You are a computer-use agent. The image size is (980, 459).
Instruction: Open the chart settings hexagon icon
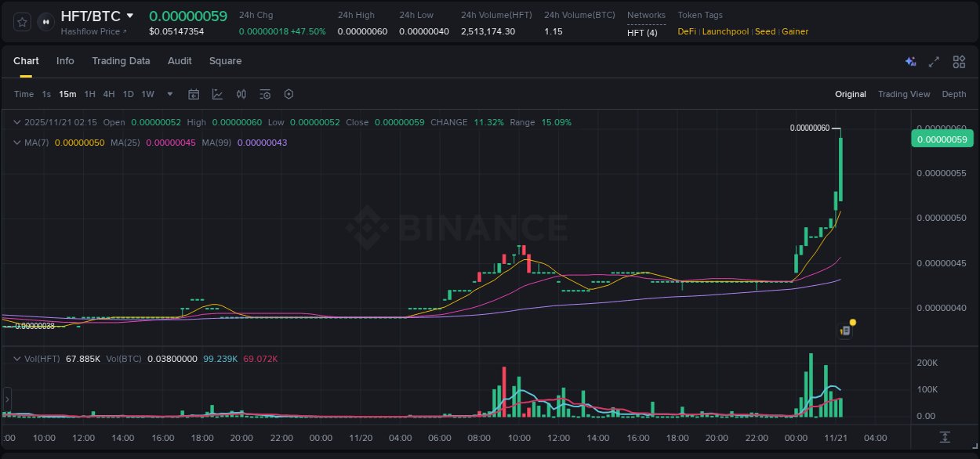pyautogui.click(x=289, y=94)
